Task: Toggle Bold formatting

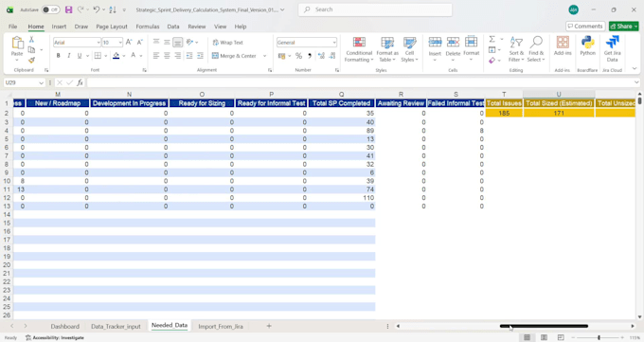Action: (58, 56)
